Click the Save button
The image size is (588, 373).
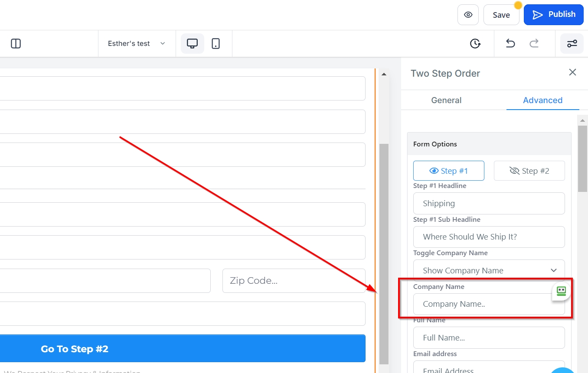pos(501,15)
